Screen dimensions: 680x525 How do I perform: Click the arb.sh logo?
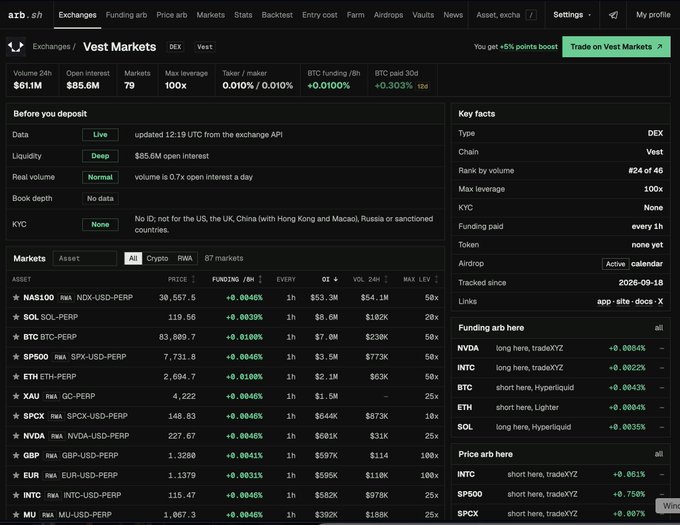[25, 15]
